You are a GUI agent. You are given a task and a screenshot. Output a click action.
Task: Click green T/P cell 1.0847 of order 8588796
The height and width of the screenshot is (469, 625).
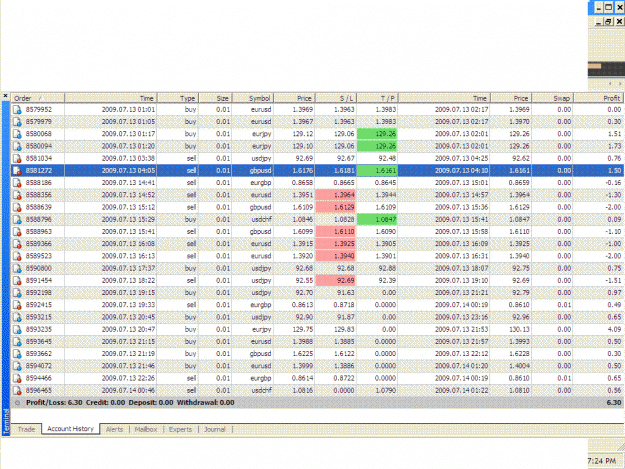(x=377, y=220)
